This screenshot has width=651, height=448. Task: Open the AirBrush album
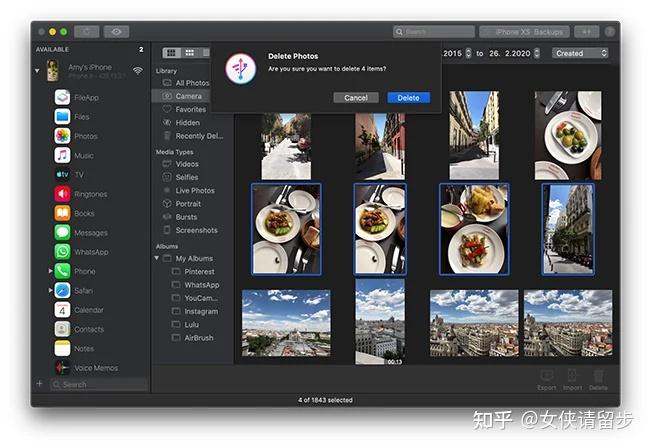coord(193,338)
